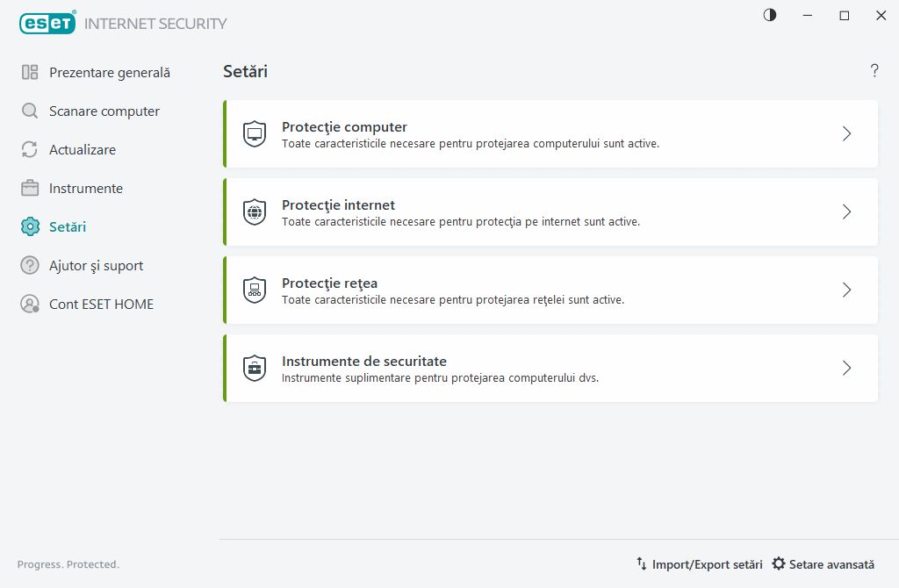Click the Instrumente de securitate briefcase icon
The width and height of the screenshot is (899, 588).
click(254, 368)
